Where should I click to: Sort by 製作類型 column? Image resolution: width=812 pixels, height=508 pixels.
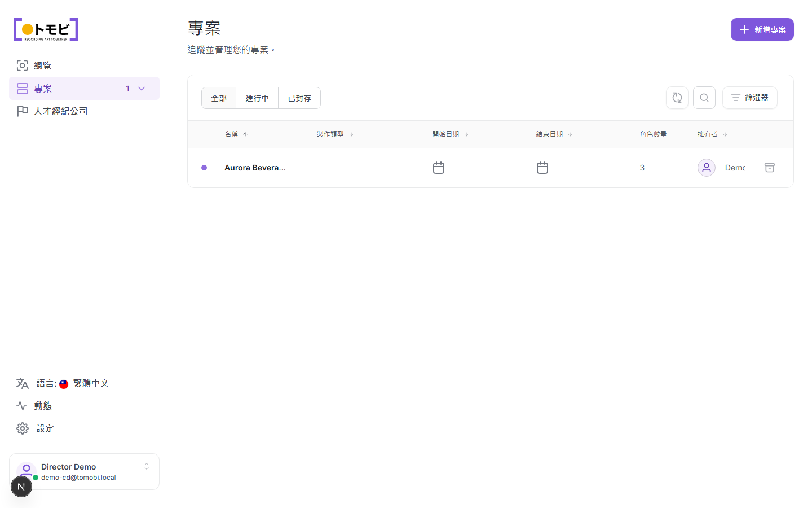pos(335,134)
